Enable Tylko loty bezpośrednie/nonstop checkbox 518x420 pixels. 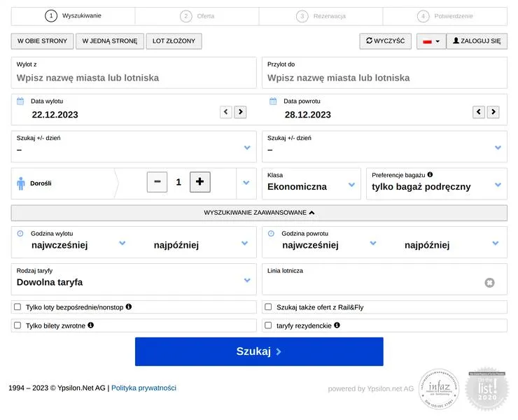[17, 307]
